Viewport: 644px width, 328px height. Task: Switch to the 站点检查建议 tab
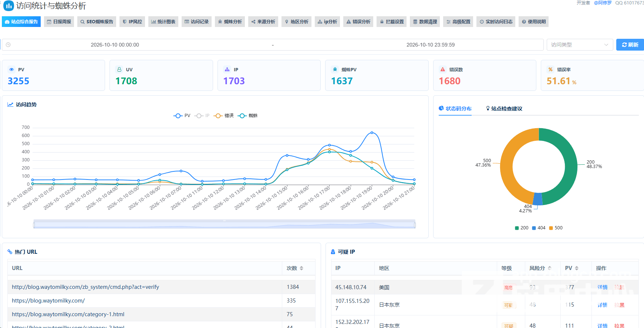pyautogui.click(x=504, y=109)
